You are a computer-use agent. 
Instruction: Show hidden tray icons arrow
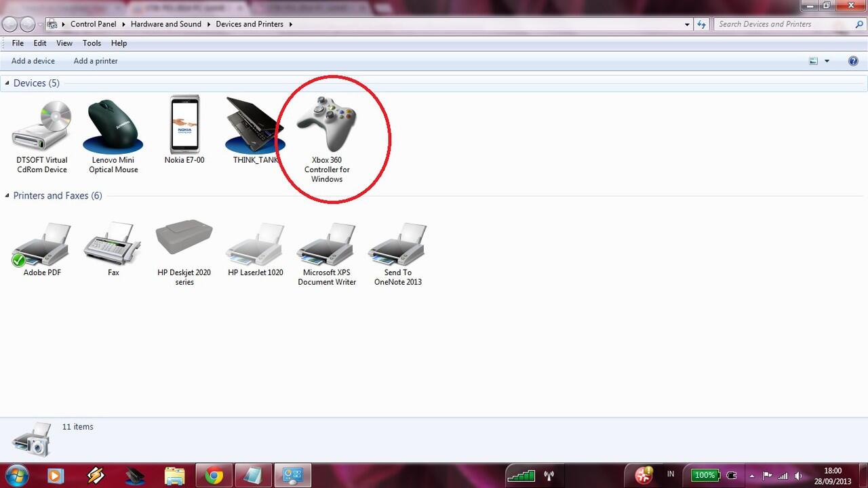coord(751,476)
